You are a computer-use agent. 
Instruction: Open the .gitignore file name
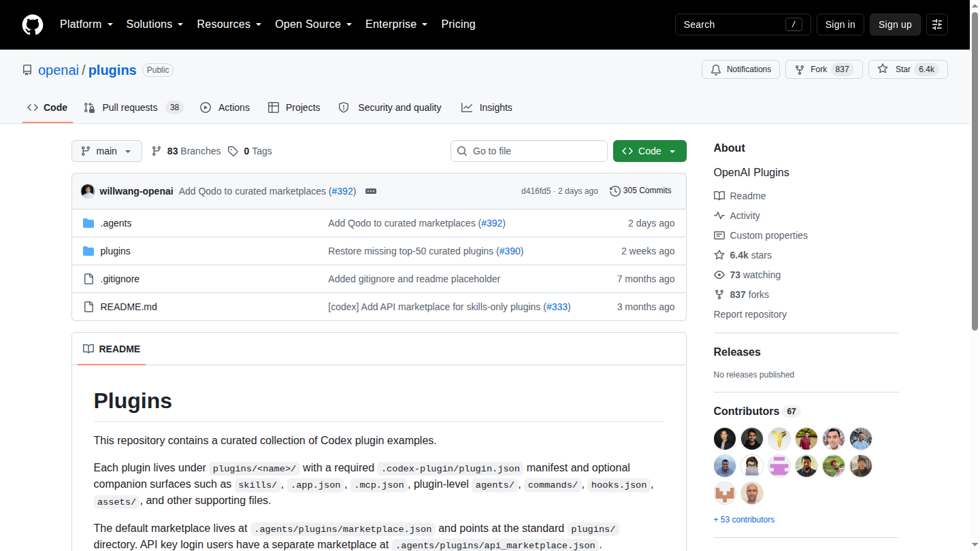point(120,279)
